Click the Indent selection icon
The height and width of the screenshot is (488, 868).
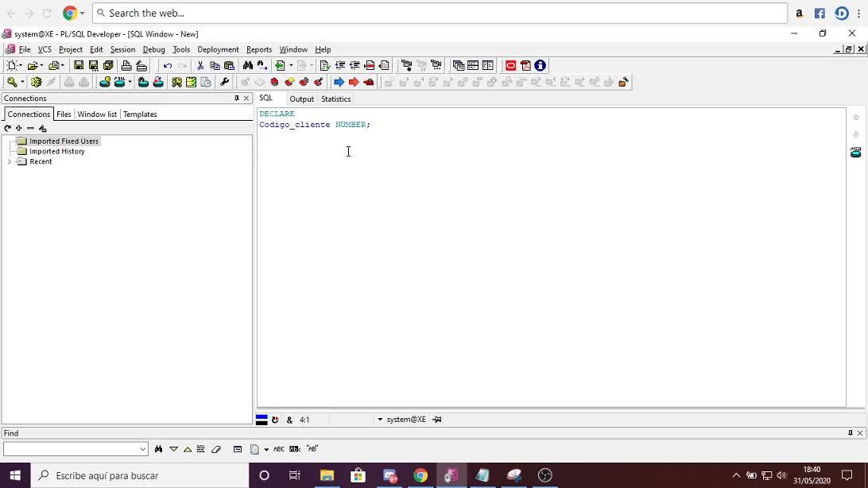tap(340, 66)
